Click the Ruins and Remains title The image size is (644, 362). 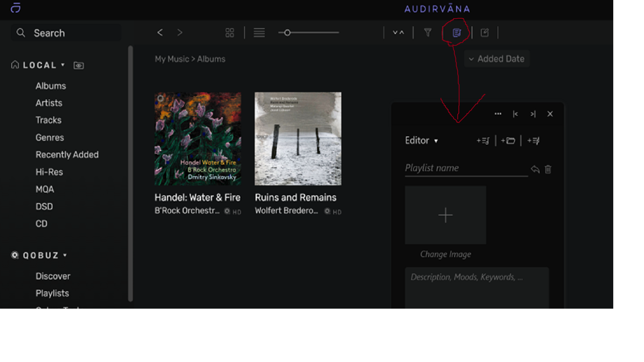[295, 197]
